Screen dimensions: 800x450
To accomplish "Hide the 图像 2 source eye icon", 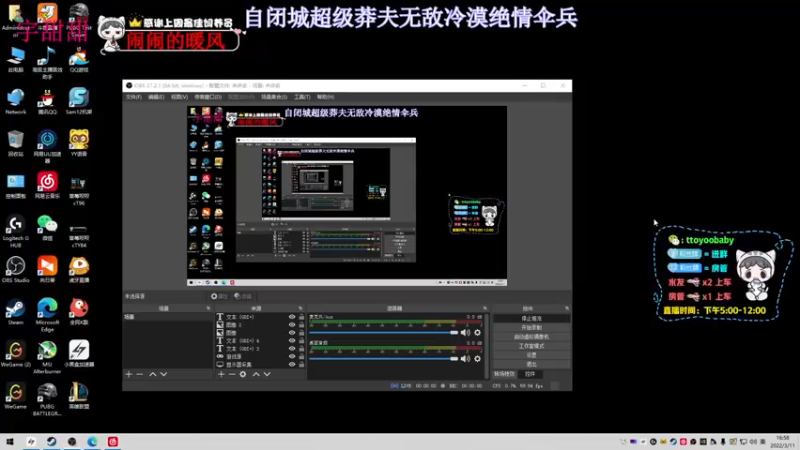I will coord(292,324).
